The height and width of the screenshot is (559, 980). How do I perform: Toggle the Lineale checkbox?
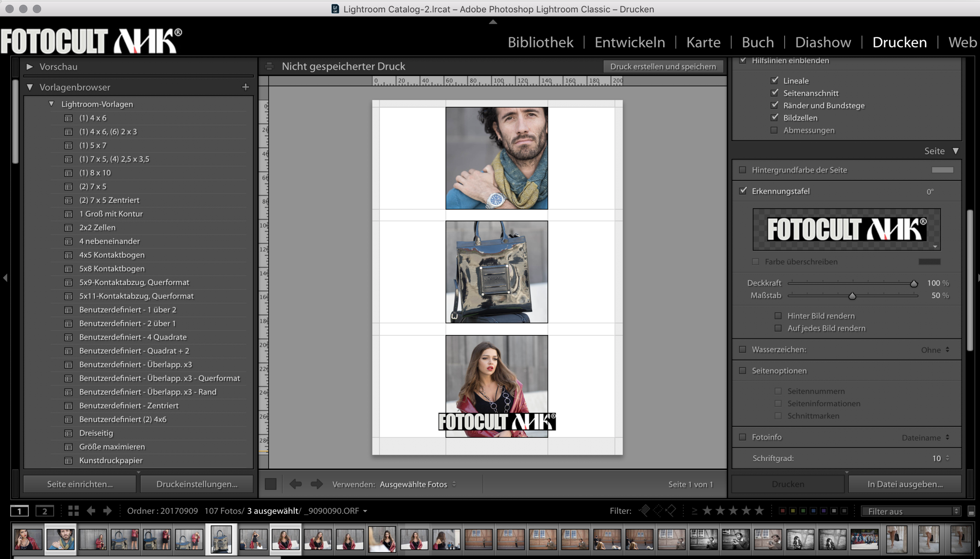tap(774, 80)
